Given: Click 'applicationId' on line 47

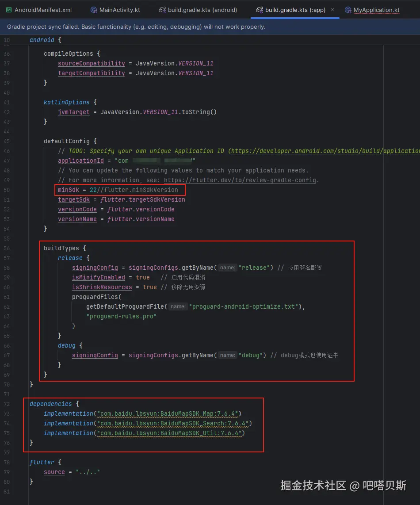Looking at the screenshot, I should click(81, 161).
